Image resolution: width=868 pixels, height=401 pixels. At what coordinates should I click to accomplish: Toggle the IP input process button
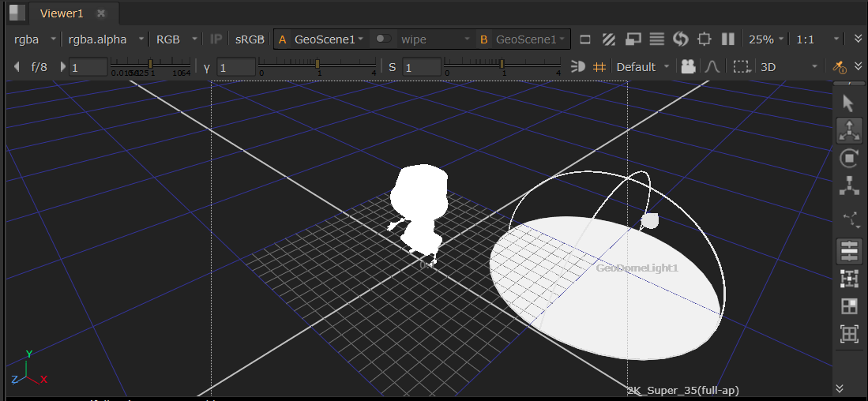pos(216,39)
